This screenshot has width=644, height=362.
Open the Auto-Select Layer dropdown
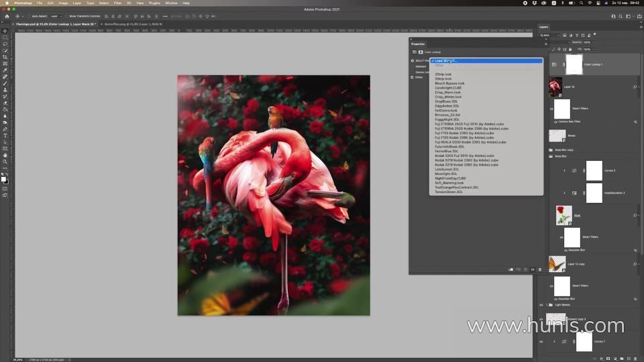[x=56, y=15]
